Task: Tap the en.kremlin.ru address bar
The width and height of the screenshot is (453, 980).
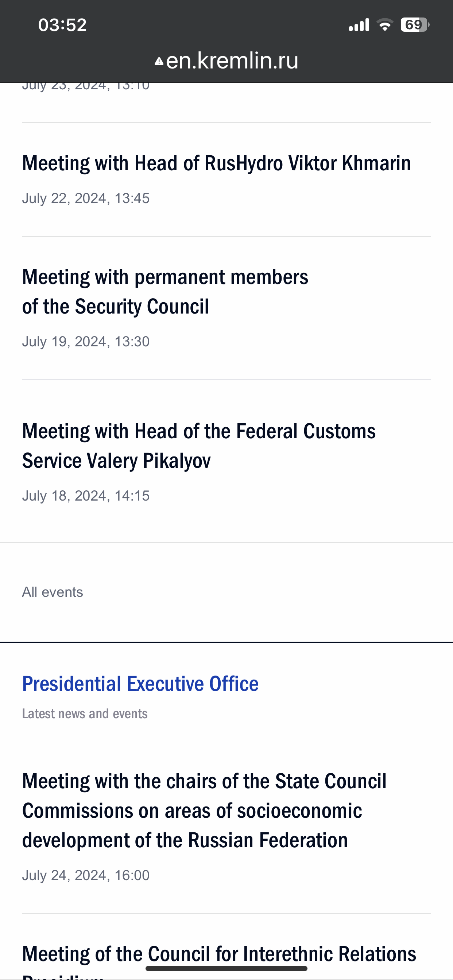Action: point(232,61)
